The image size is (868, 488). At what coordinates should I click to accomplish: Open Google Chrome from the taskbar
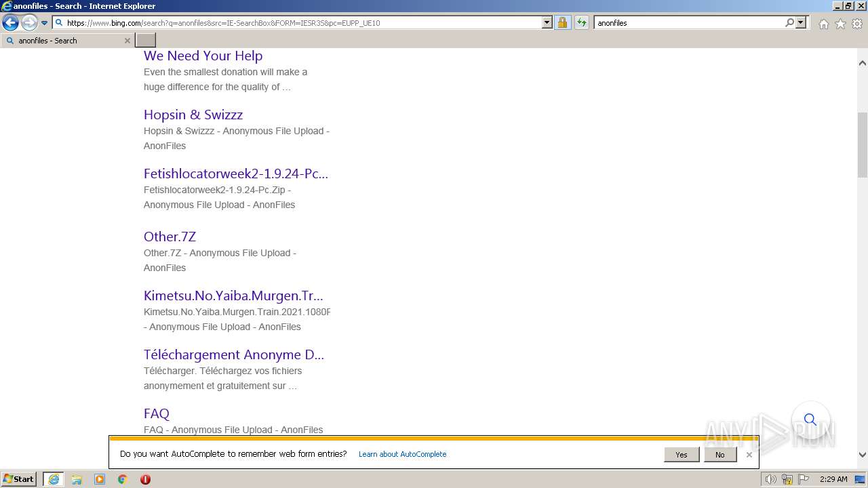(x=123, y=479)
